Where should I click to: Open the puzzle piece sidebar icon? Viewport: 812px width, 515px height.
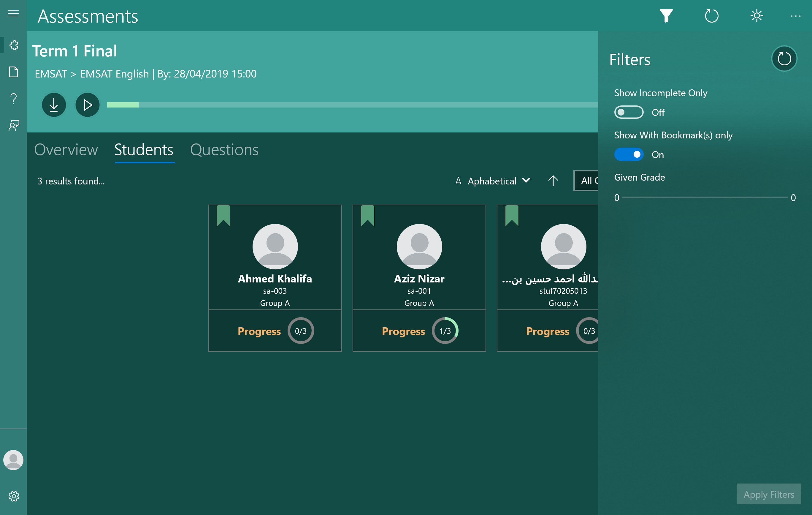(x=13, y=45)
